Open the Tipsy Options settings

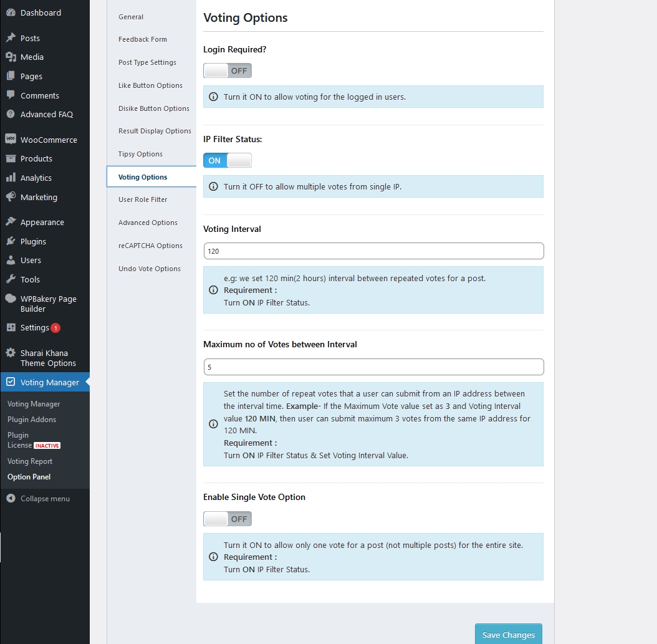coord(139,153)
